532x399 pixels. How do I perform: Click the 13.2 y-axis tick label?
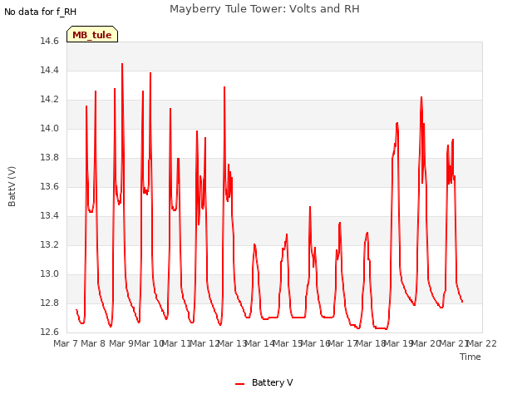click(49, 245)
